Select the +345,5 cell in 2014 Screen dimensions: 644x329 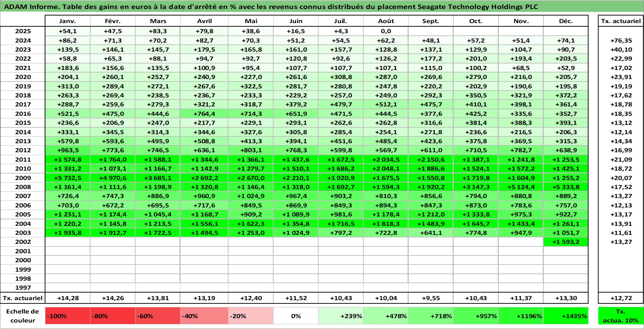(x=113, y=132)
